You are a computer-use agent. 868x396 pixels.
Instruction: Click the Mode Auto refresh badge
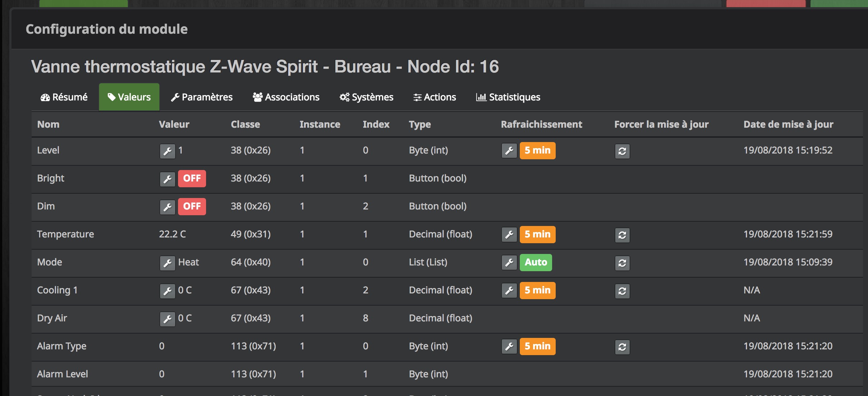click(536, 262)
